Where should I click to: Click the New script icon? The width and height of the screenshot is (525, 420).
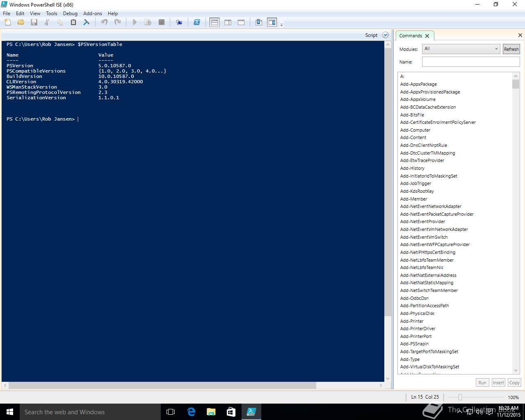[8, 23]
